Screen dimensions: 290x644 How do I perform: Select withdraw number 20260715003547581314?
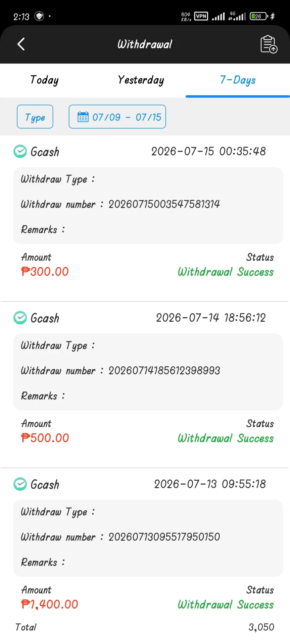point(164,204)
